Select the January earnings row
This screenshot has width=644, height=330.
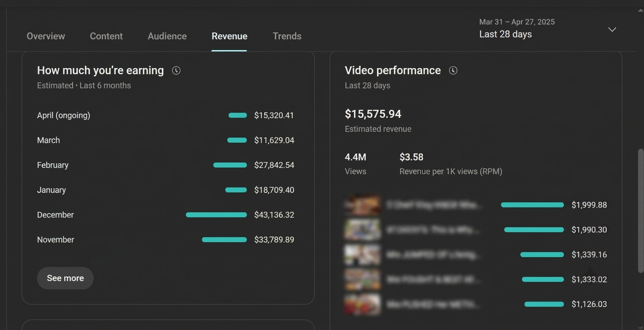pyautogui.click(x=165, y=190)
